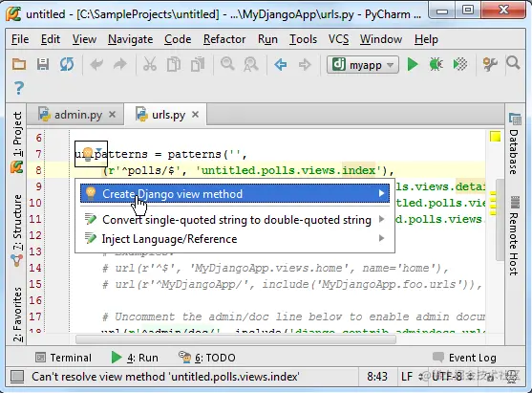Click the vertical editor scrollbar thumb
Screen dimensions: 532x393
click(x=500, y=220)
